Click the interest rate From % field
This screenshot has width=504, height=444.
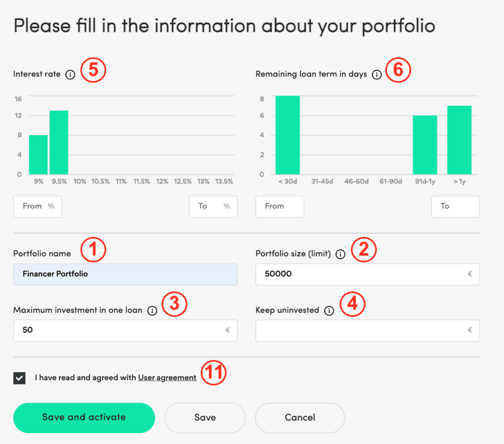(37, 207)
